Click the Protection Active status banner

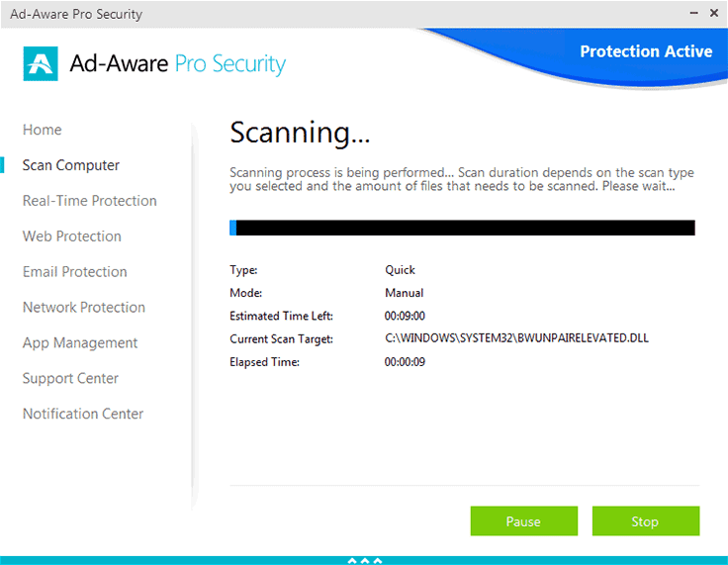click(x=646, y=51)
